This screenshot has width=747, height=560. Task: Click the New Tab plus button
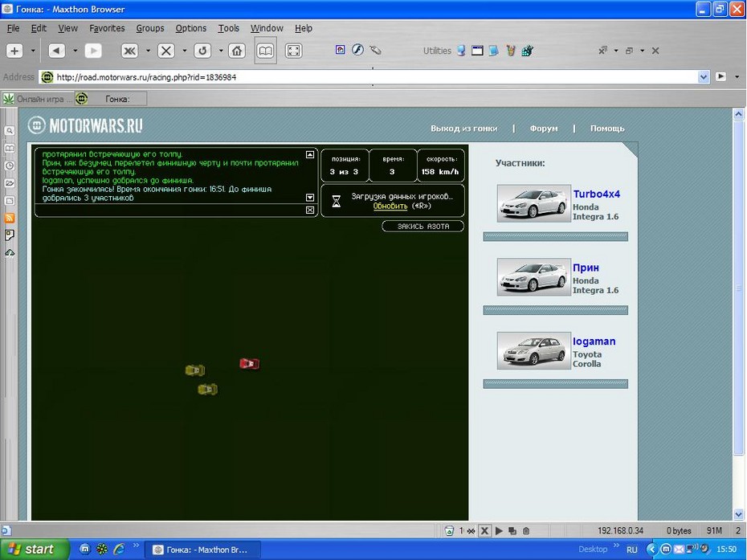pyautogui.click(x=14, y=51)
